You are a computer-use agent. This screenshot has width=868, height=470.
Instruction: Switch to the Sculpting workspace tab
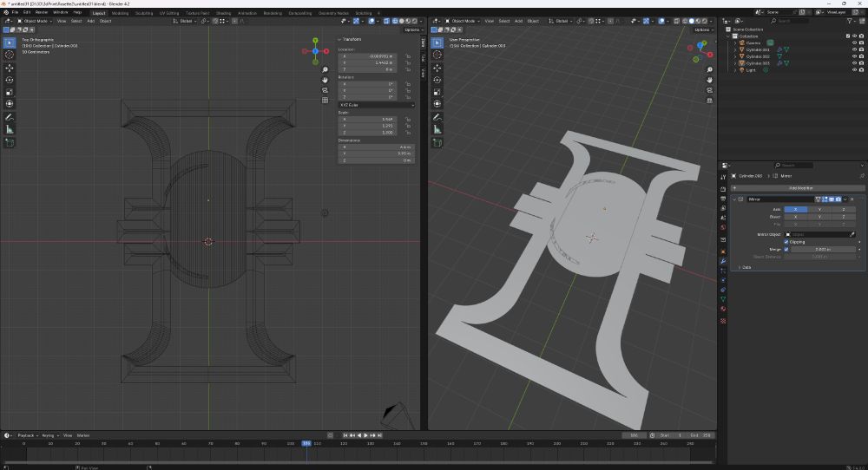(144, 13)
